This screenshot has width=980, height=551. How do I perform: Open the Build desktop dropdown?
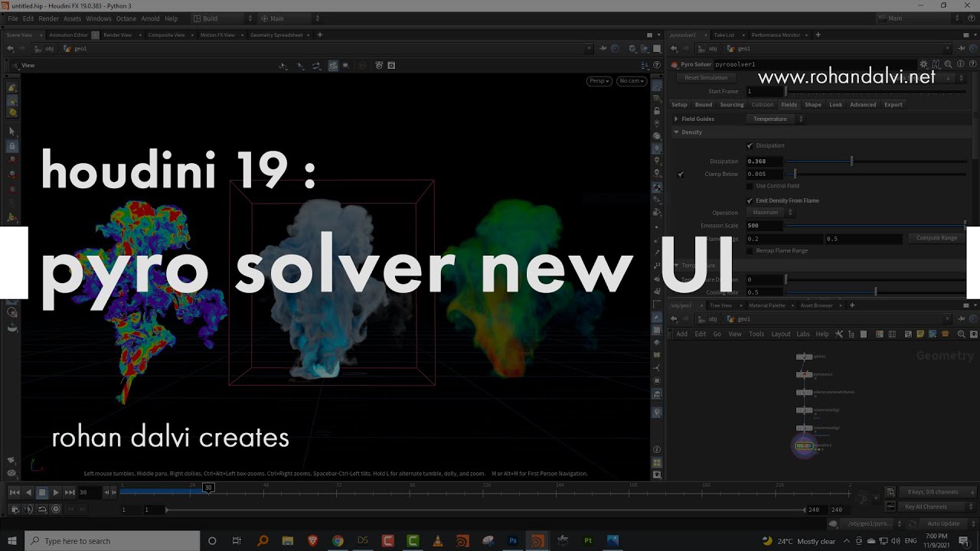[220, 18]
